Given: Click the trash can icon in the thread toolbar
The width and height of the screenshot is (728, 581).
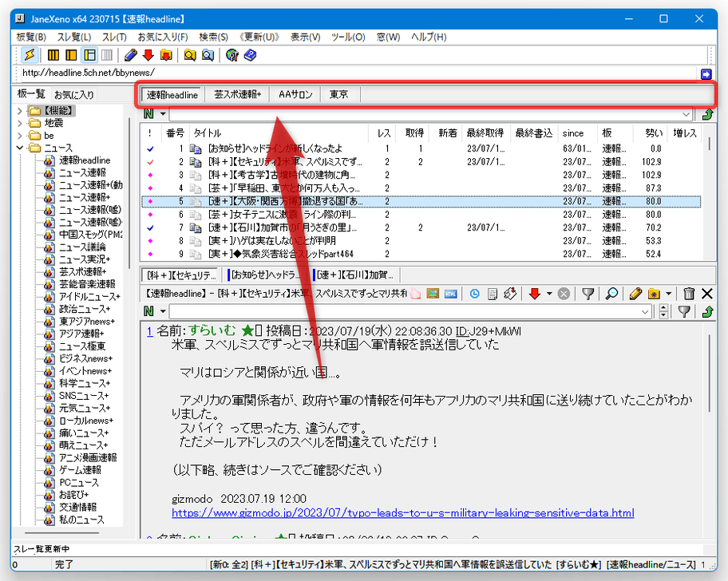Looking at the screenshot, I should point(689,293).
